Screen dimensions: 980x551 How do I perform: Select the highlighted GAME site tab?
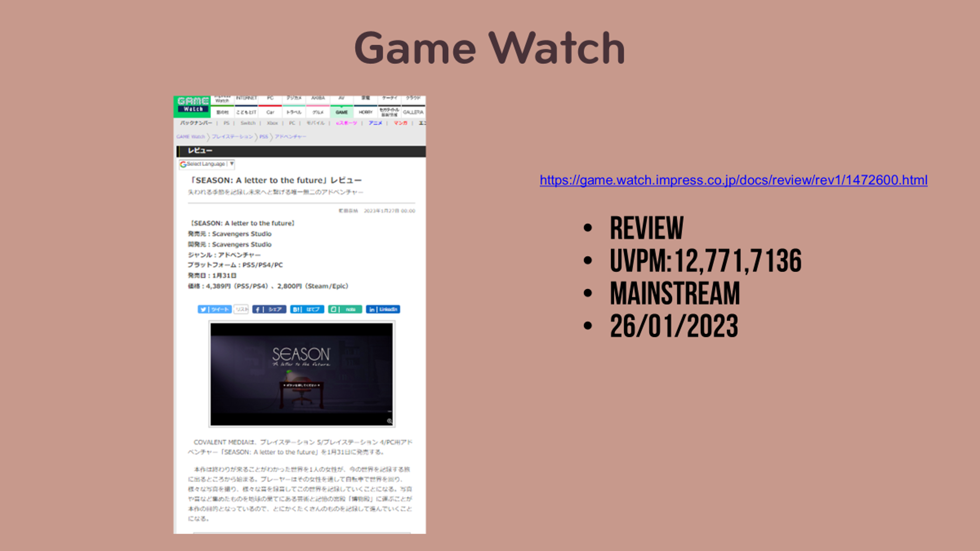coord(342,112)
